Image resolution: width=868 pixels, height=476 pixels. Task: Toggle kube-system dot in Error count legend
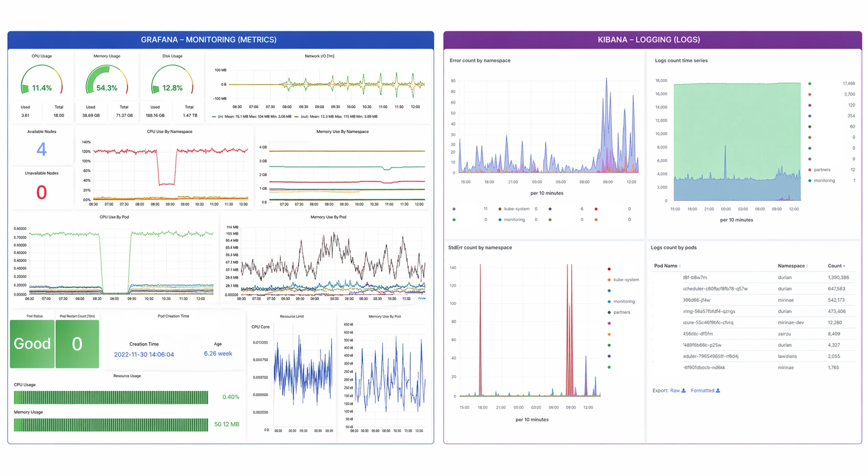pyautogui.click(x=500, y=209)
